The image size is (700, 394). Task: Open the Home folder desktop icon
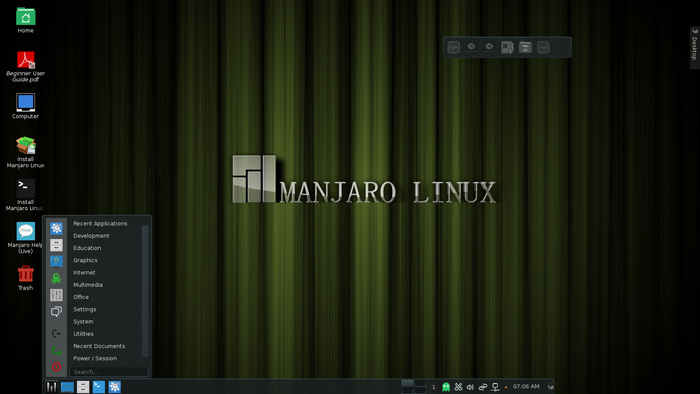(x=25, y=17)
